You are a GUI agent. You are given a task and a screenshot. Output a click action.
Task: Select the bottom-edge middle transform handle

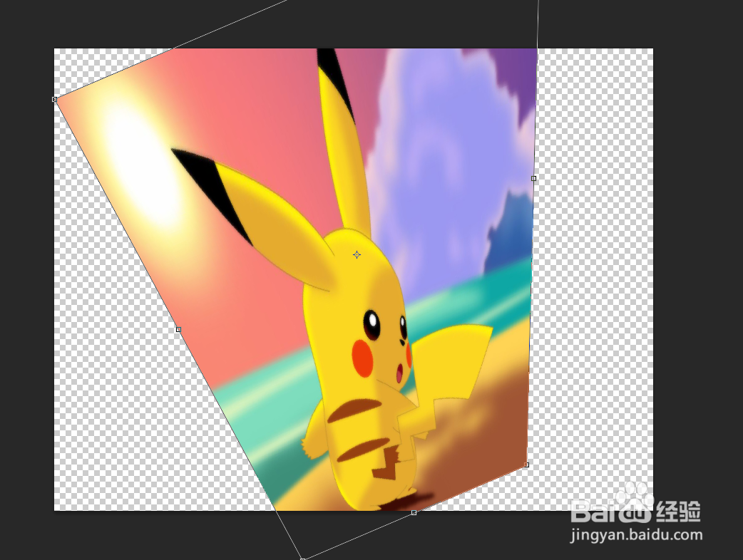click(x=414, y=513)
